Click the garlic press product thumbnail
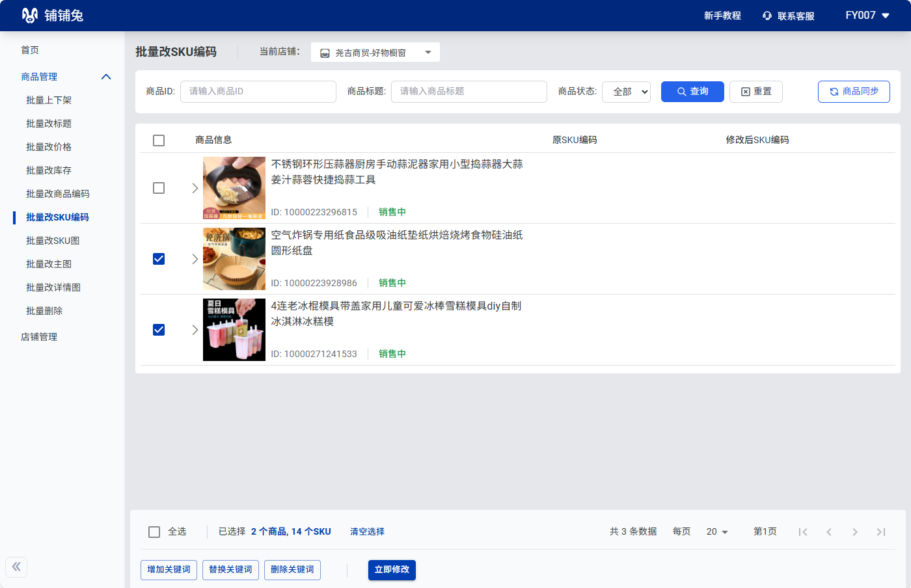911x588 pixels. tap(234, 188)
